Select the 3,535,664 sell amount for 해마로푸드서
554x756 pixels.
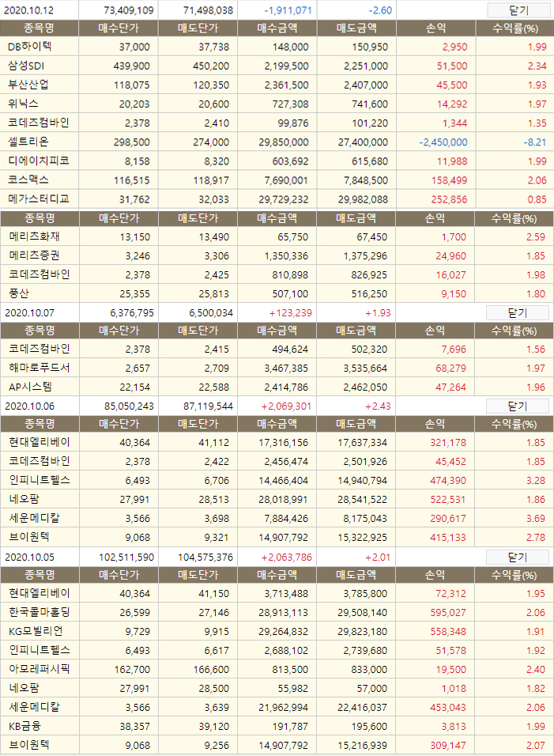pyautogui.click(x=365, y=369)
